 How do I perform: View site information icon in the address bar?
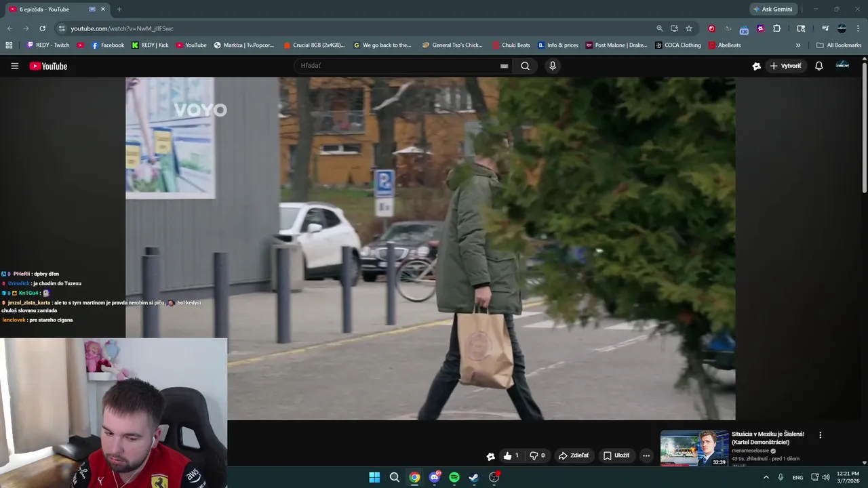(x=61, y=28)
